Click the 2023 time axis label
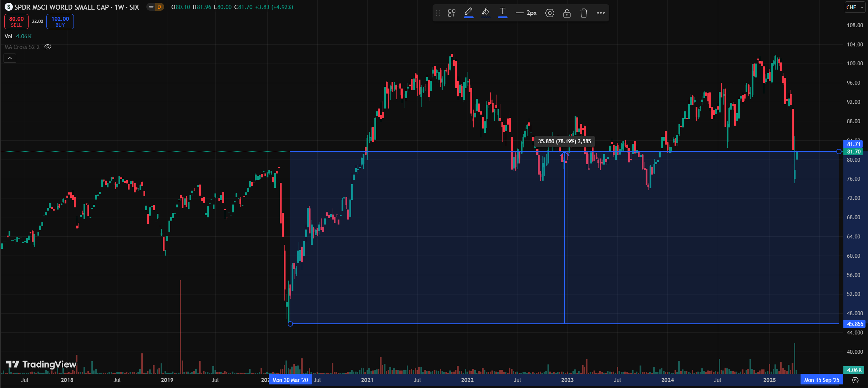 pyautogui.click(x=567, y=380)
